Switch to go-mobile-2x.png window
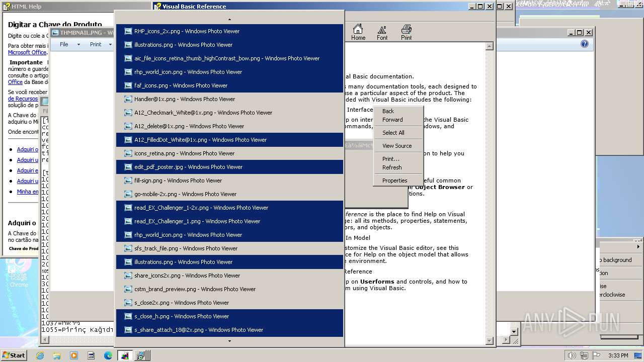The height and width of the screenshot is (362, 644). pyautogui.click(x=229, y=194)
